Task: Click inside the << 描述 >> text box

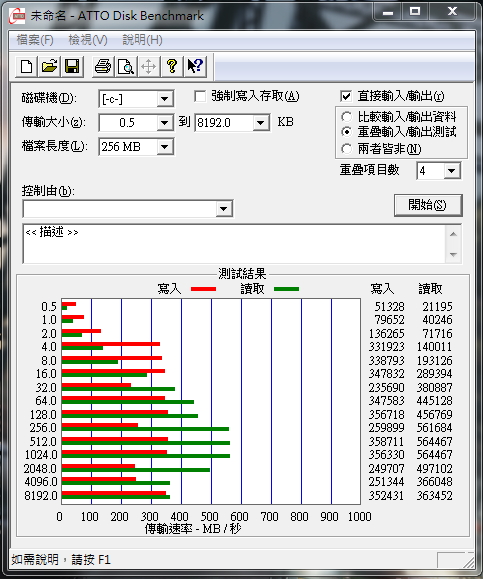Action: [x=234, y=243]
